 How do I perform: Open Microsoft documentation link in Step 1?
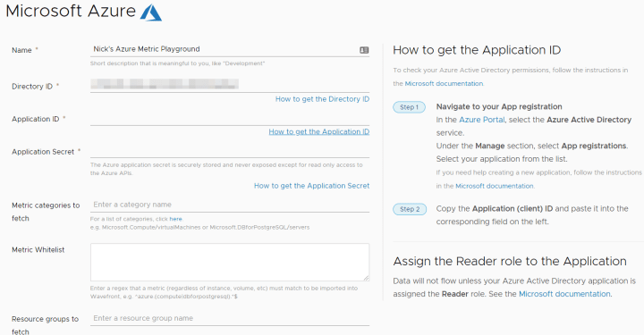coord(494,186)
